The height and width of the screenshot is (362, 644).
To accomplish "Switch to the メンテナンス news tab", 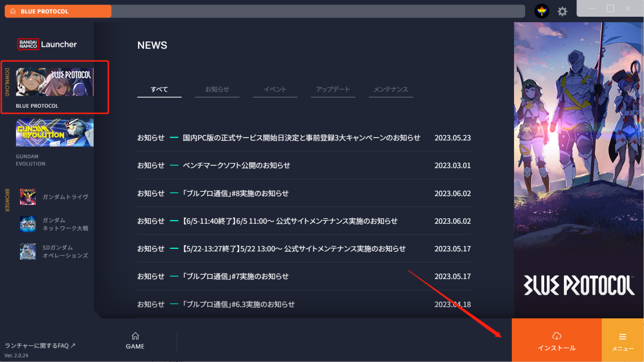I will click(x=391, y=90).
